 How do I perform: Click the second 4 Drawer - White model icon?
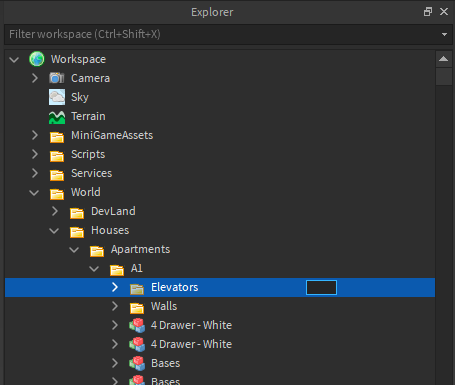(137, 344)
